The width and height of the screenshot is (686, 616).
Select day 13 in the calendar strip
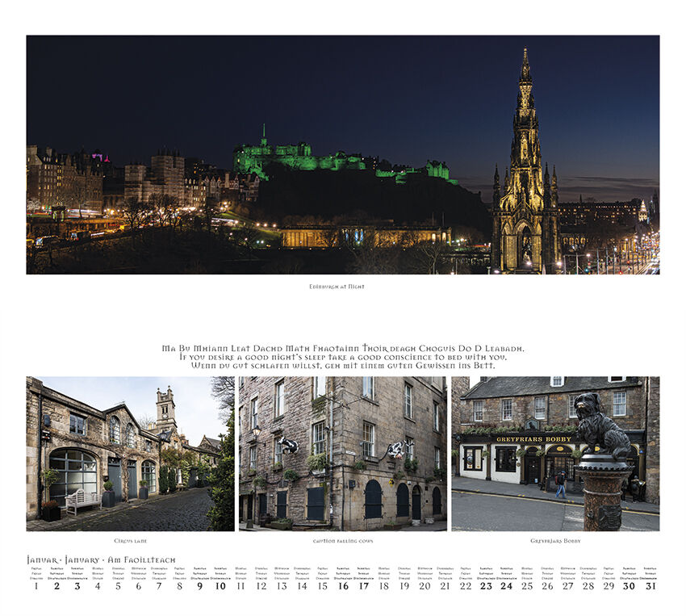tap(282, 586)
